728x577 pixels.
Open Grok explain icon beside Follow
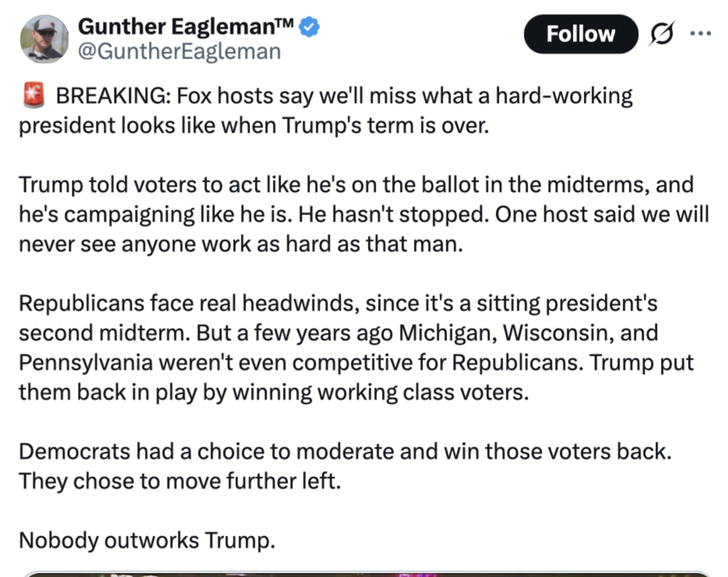(662, 34)
